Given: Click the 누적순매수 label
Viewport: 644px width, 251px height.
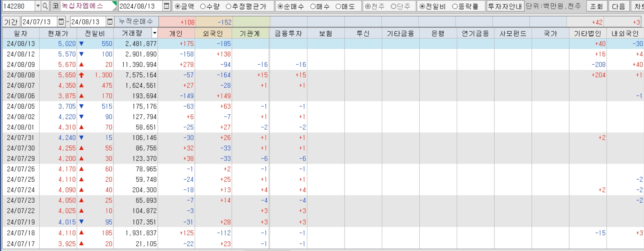Looking at the screenshot, I should point(136,22).
